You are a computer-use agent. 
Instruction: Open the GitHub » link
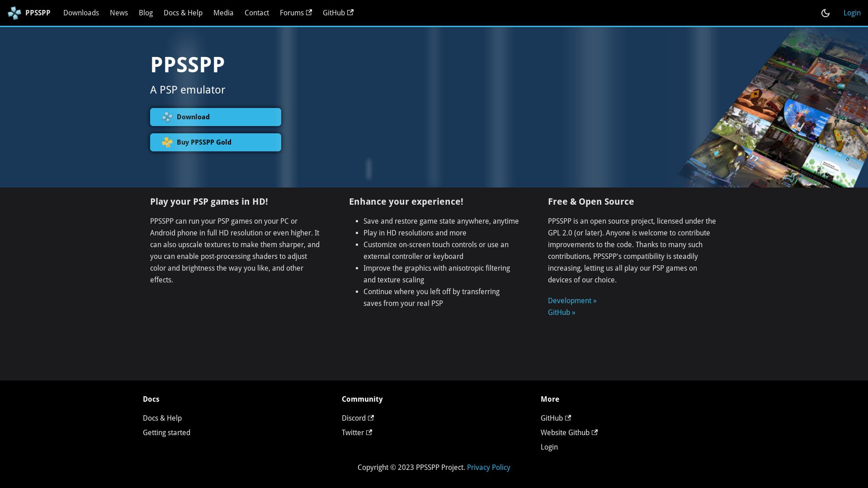[x=561, y=313]
